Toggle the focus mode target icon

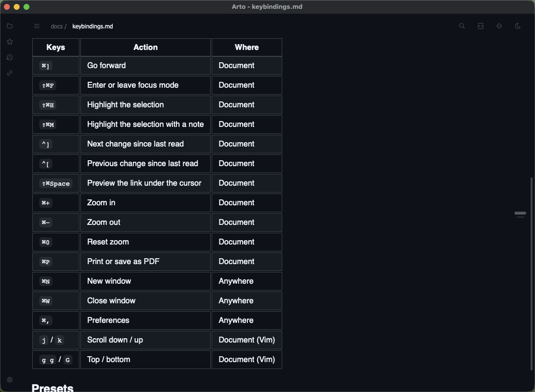pos(499,26)
